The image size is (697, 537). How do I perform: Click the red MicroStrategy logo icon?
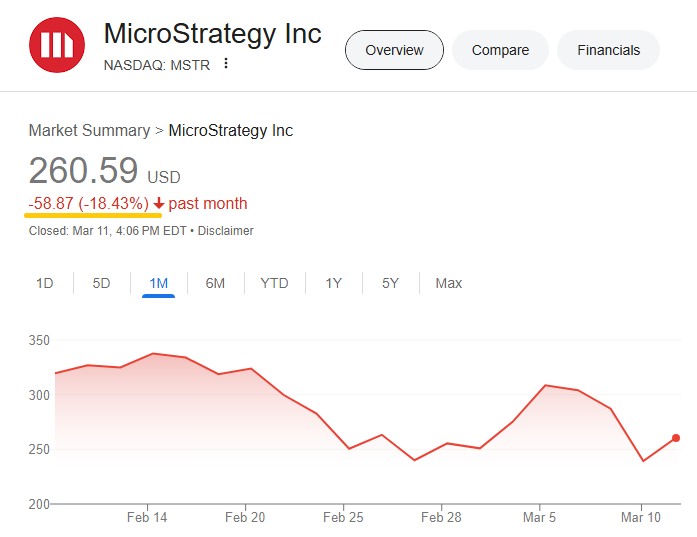[x=57, y=45]
